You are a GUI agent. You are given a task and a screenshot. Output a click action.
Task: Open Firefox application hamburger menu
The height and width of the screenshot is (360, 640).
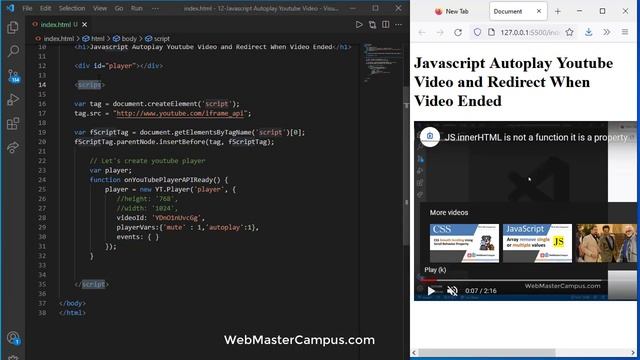coord(625,32)
